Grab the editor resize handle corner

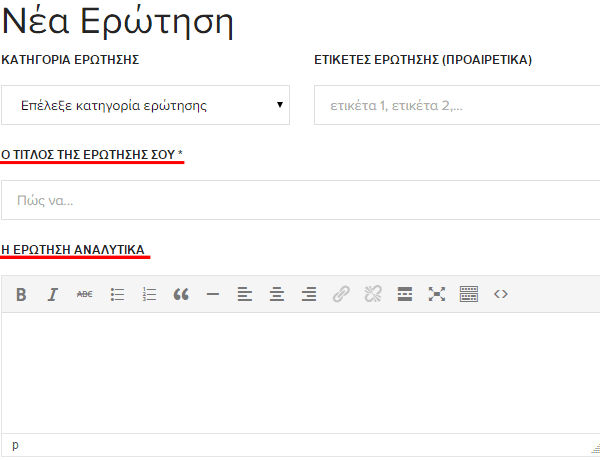coord(596,448)
